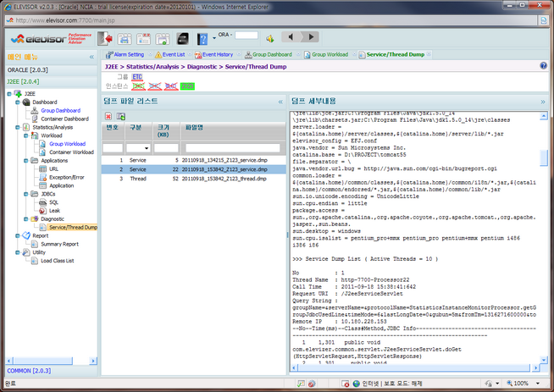The width and height of the screenshot is (554, 392).
Task: Select row 20110918_134215_Z123_service.dmp
Action: point(194,160)
